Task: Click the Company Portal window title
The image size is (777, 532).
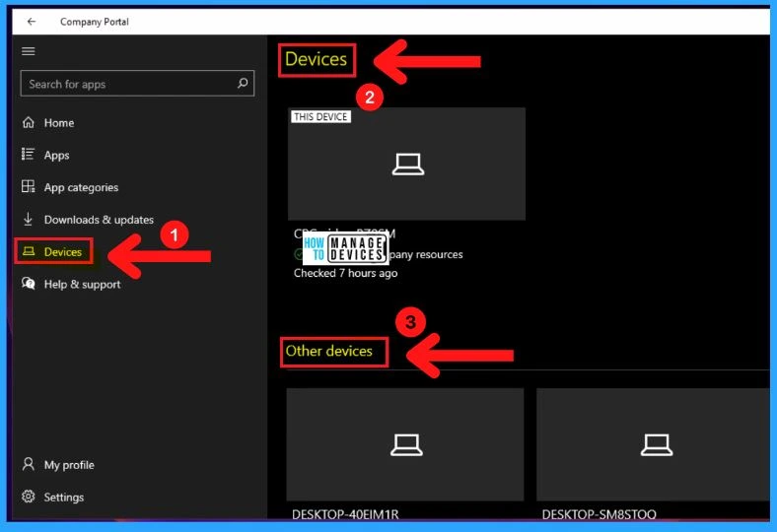Action: (94, 22)
